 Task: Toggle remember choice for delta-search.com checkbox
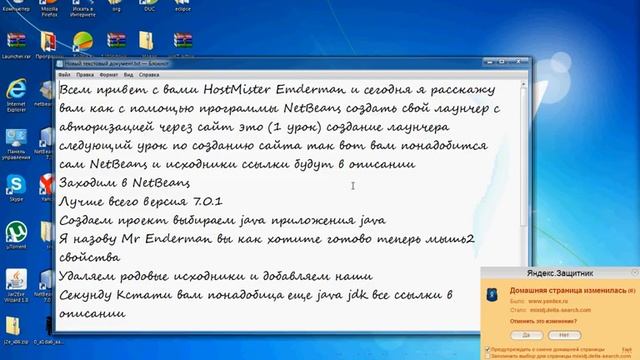487,356
